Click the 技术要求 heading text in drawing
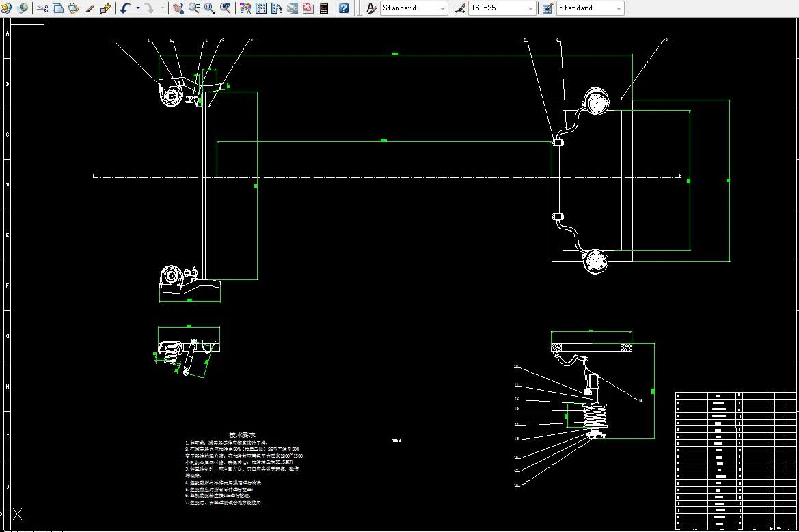Screen dimensions: 799x532 pos(242,435)
